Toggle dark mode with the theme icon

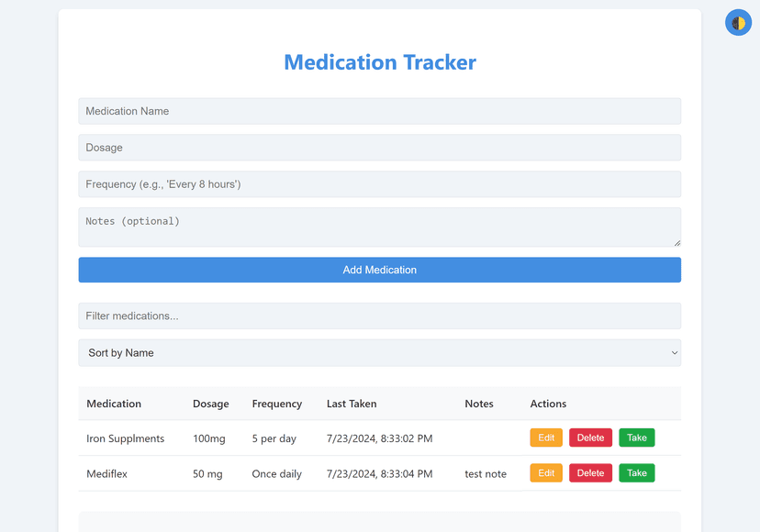point(738,22)
